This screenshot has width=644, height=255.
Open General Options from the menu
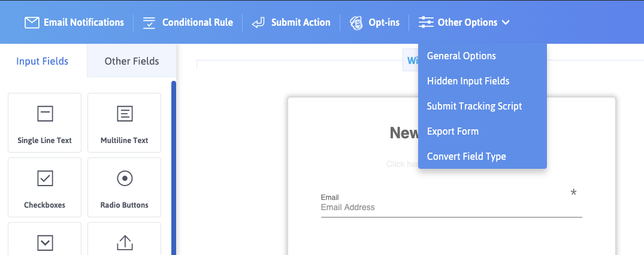tap(461, 56)
